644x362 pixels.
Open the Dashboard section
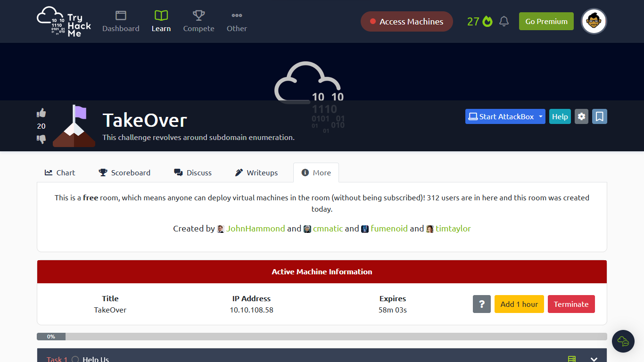point(121,21)
